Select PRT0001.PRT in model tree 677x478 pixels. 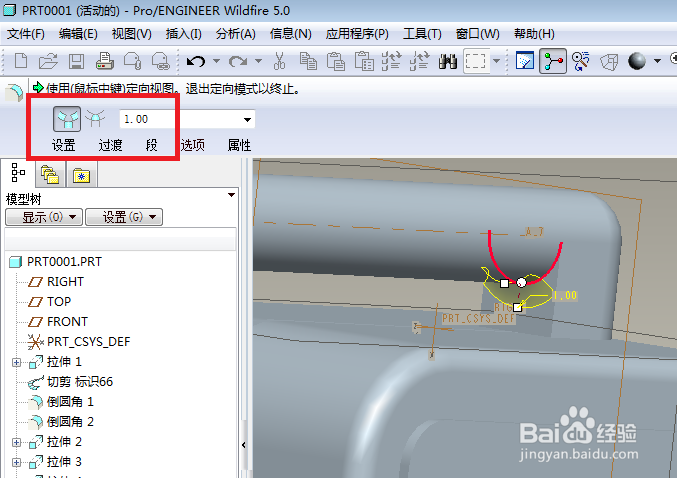coord(56,262)
